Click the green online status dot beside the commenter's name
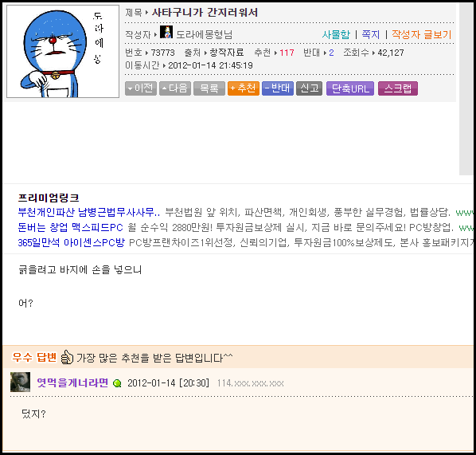 pos(117,383)
